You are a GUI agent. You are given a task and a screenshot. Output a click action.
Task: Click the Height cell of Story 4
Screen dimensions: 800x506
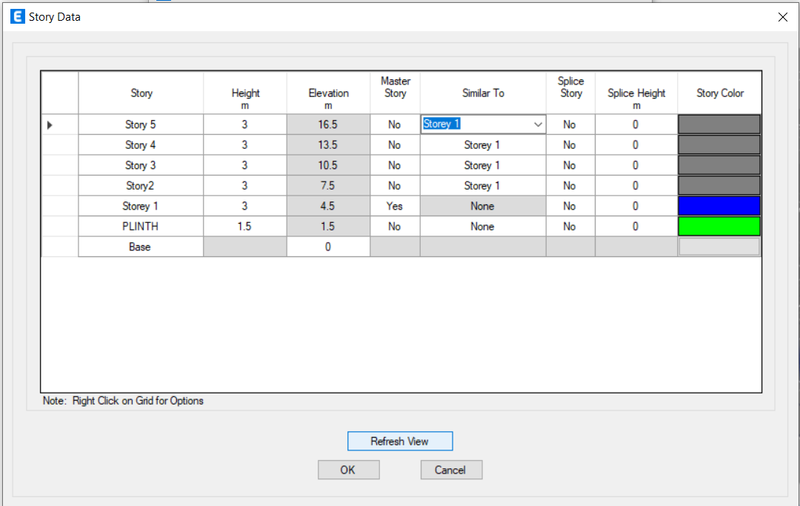click(245, 145)
